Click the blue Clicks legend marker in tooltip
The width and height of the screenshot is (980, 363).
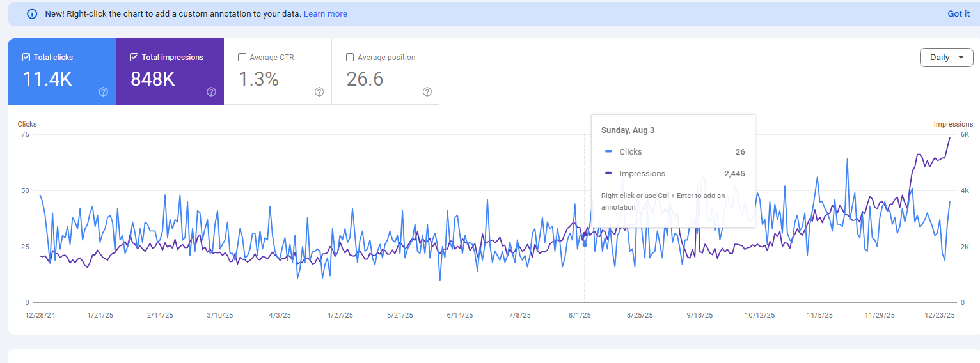click(x=608, y=151)
